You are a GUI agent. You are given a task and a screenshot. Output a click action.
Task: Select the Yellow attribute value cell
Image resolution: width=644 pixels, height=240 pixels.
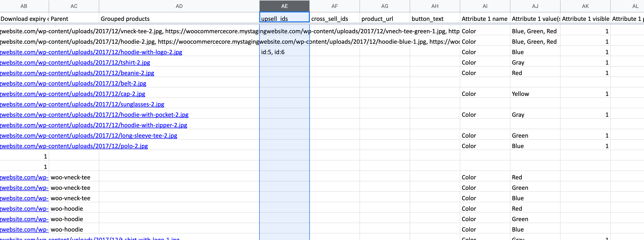[x=535, y=94]
